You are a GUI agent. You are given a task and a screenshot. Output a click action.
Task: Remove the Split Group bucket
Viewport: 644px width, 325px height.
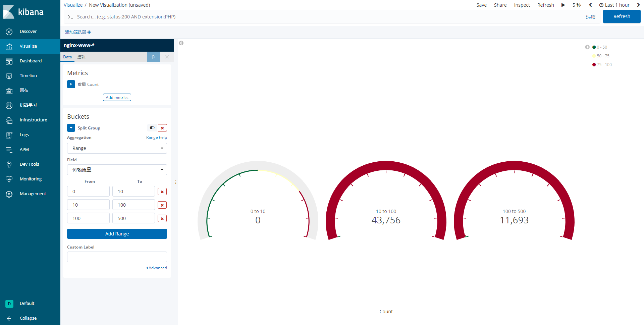tap(162, 128)
